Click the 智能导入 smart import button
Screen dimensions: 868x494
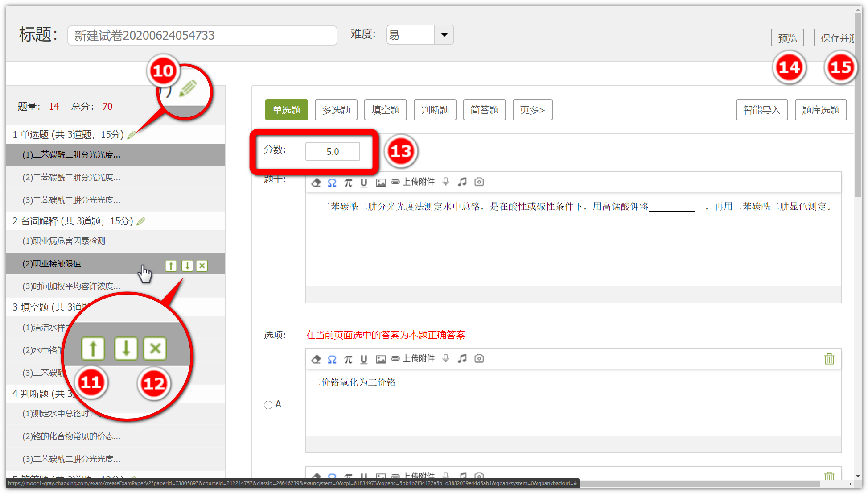tap(761, 110)
